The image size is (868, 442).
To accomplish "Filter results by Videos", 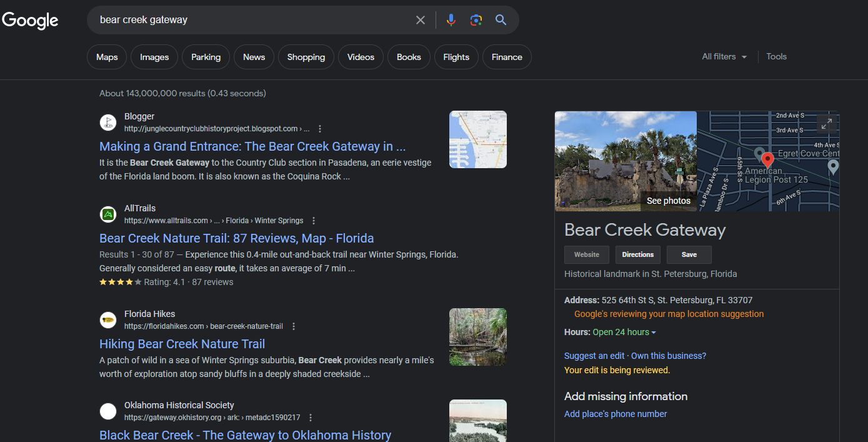I will click(361, 57).
